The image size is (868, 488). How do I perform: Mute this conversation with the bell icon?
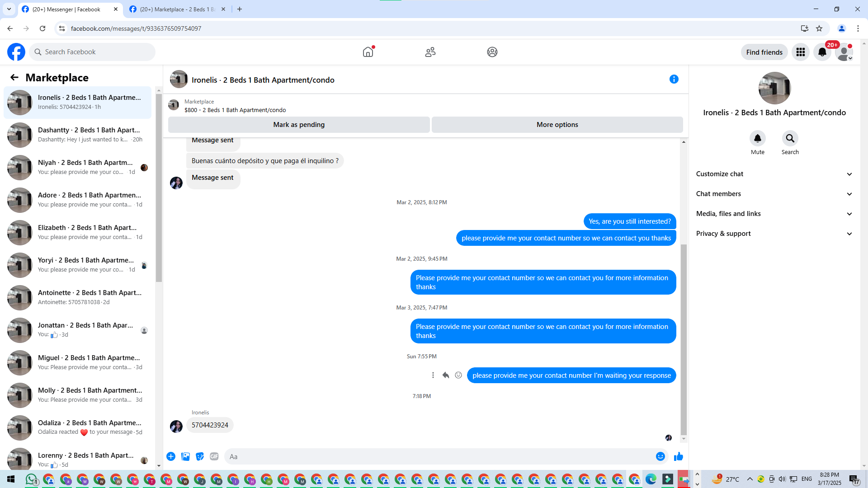758,138
